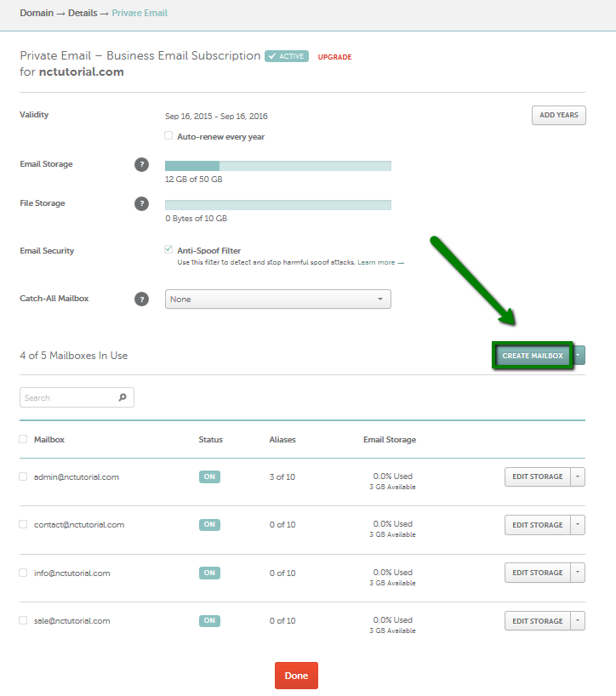The image size is (616, 696).
Task: Expand Edit Storage arrow for admin@nctutorial.com
Action: [x=578, y=476]
